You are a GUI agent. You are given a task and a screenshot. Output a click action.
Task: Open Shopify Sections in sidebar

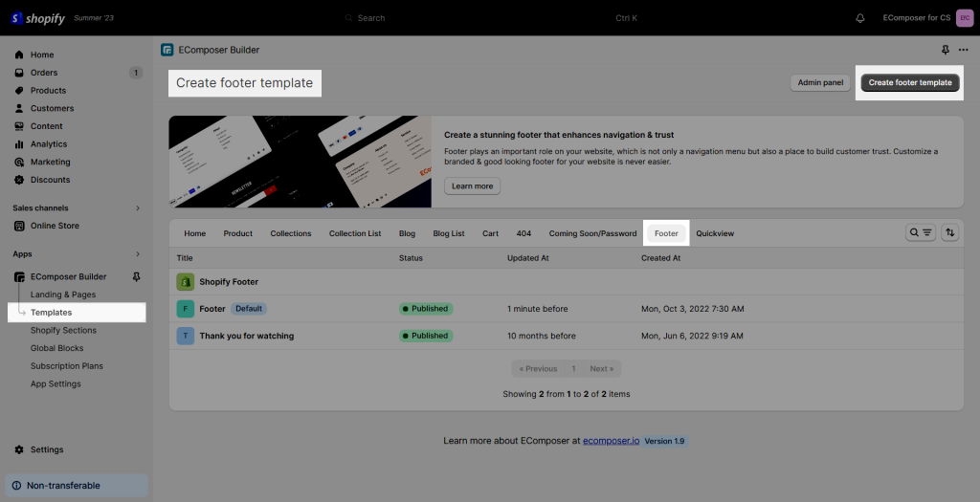[64, 330]
